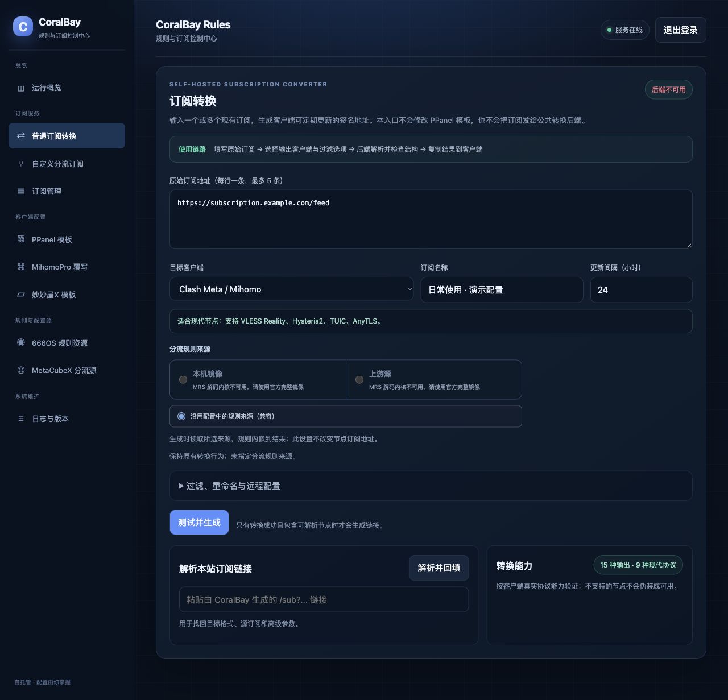The image size is (728, 700).
Task: Click the 后端不可用 status badge
Action: 669,89
